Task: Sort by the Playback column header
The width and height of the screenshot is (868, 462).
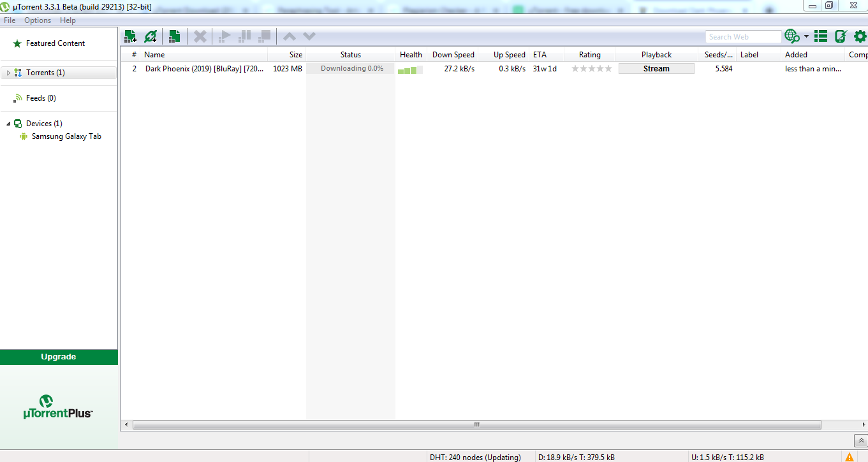Action: tap(657, 55)
